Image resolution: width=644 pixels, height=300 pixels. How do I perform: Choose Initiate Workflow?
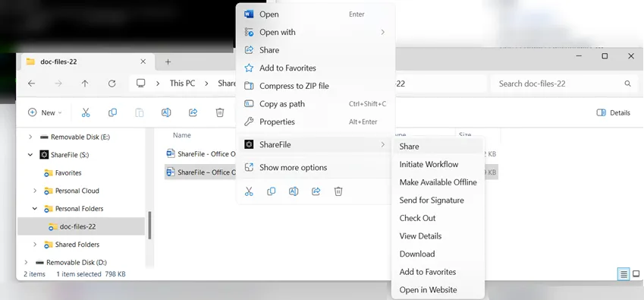438,164
